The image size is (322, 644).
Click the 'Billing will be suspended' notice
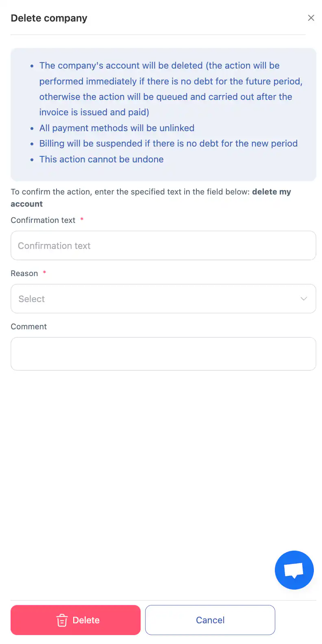168,143
